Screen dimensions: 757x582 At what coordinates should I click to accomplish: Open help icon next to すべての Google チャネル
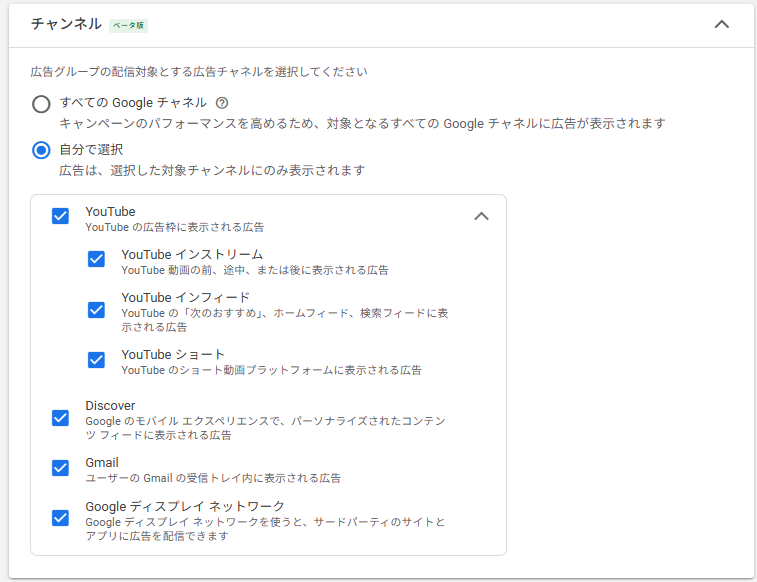click(222, 103)
